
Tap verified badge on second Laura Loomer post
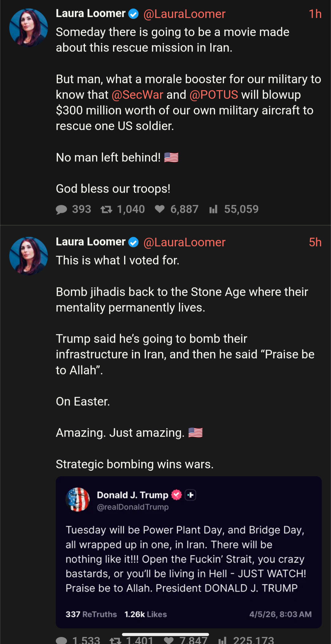[133, 242]
